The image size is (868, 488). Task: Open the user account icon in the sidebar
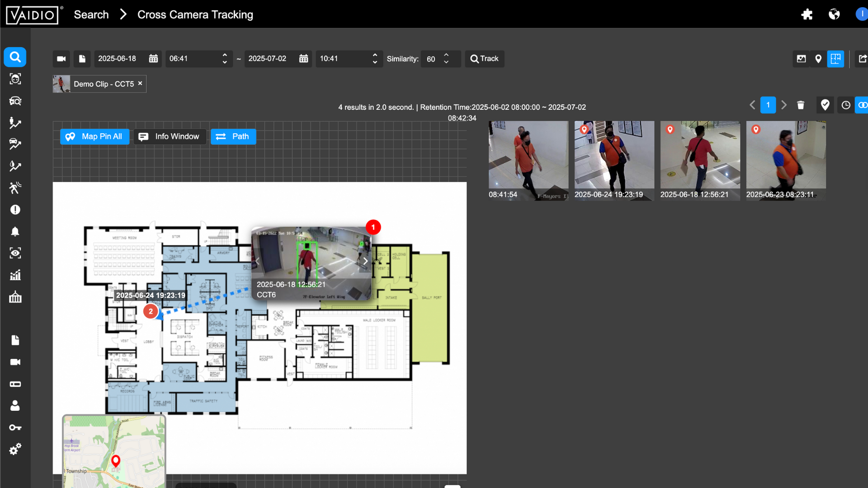click(x=15, y=406)
